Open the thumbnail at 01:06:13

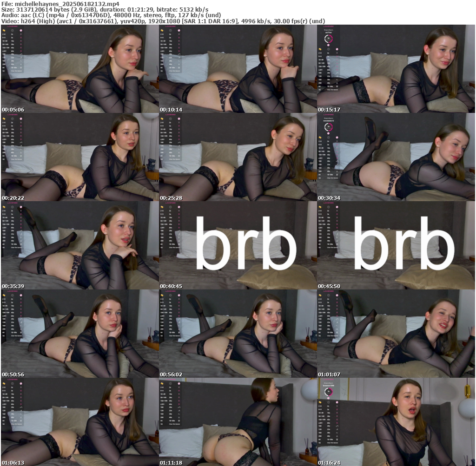tap(79, 421)
